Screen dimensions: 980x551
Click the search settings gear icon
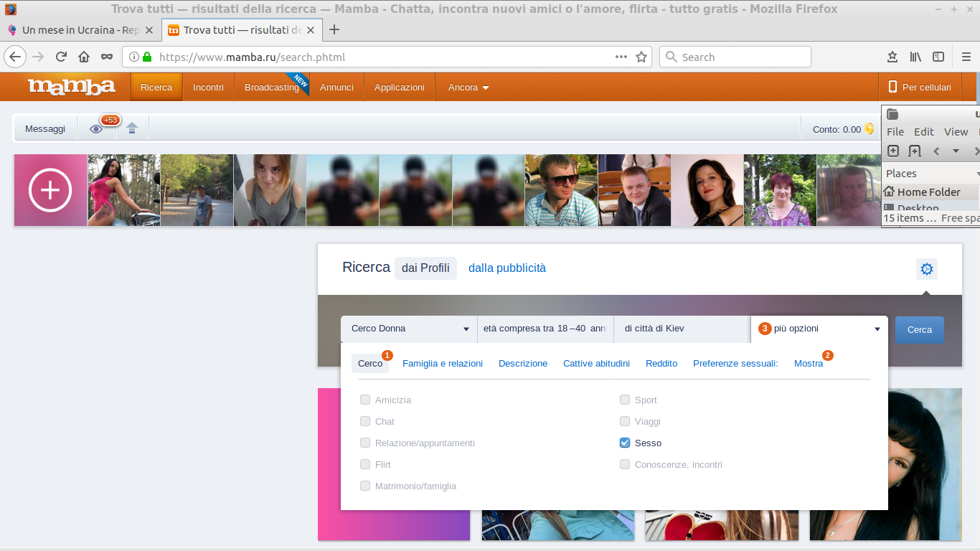[x=926, y=269]
